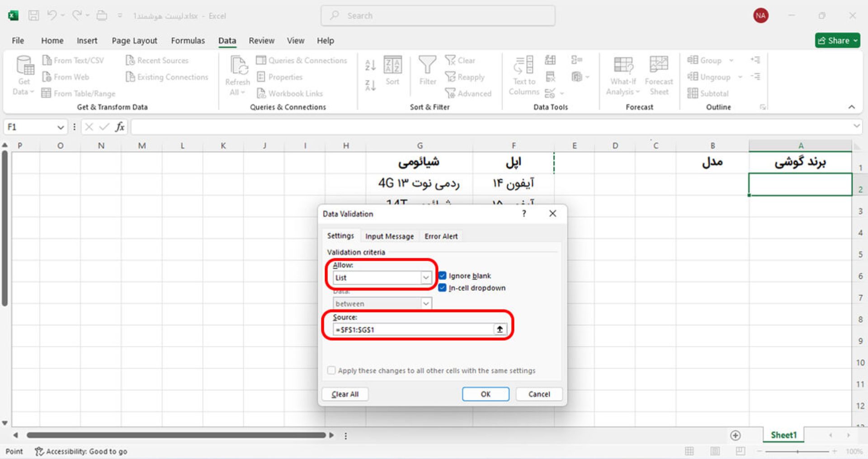Viewport: 868px width, 459px height.
Task: Switch to the Home ribbon tab
Action: (52, 41)
